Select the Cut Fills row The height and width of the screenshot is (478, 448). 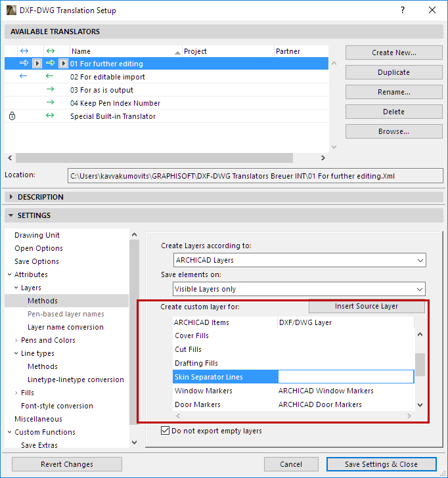(x=294, y=349)
